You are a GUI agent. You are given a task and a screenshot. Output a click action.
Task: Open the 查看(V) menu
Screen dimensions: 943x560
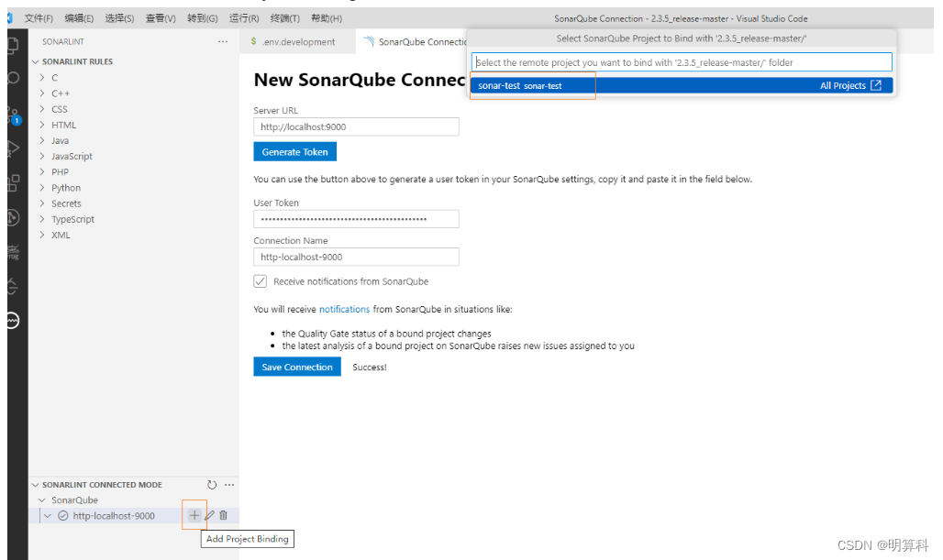click(x=161, y=18)
